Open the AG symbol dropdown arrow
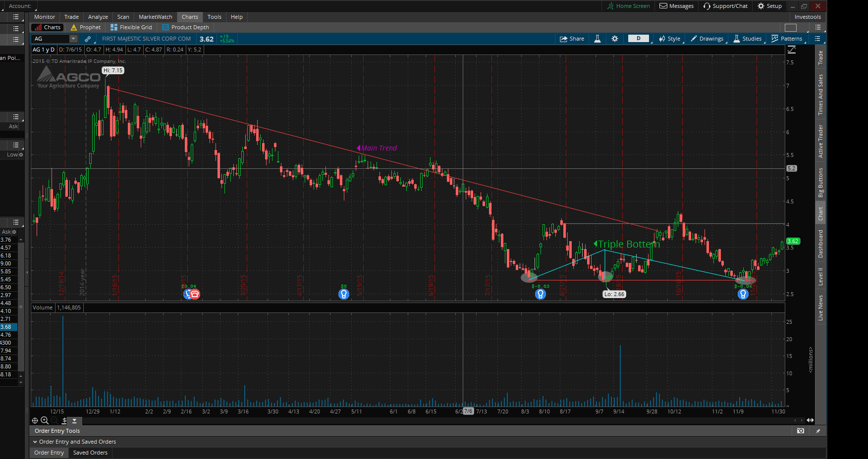 point(73,39)
